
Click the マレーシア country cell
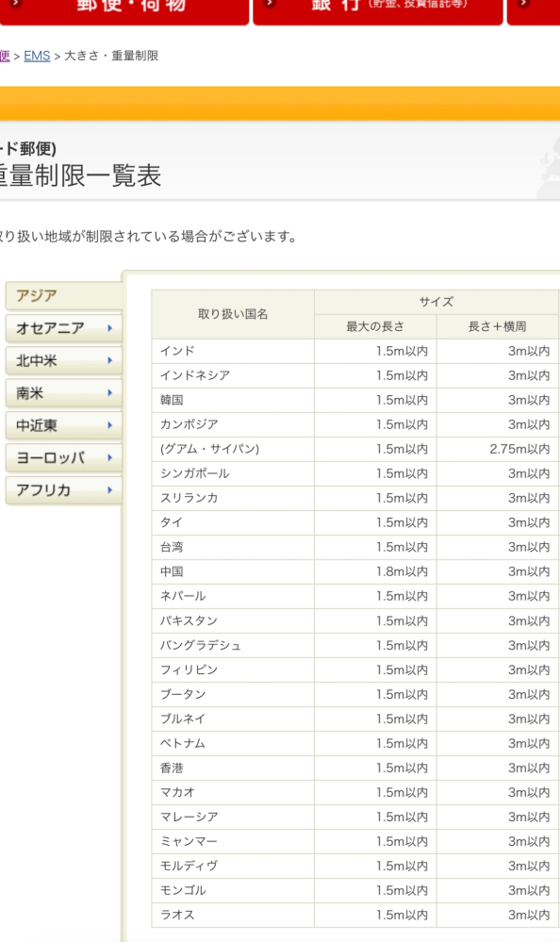click(233, 818)
